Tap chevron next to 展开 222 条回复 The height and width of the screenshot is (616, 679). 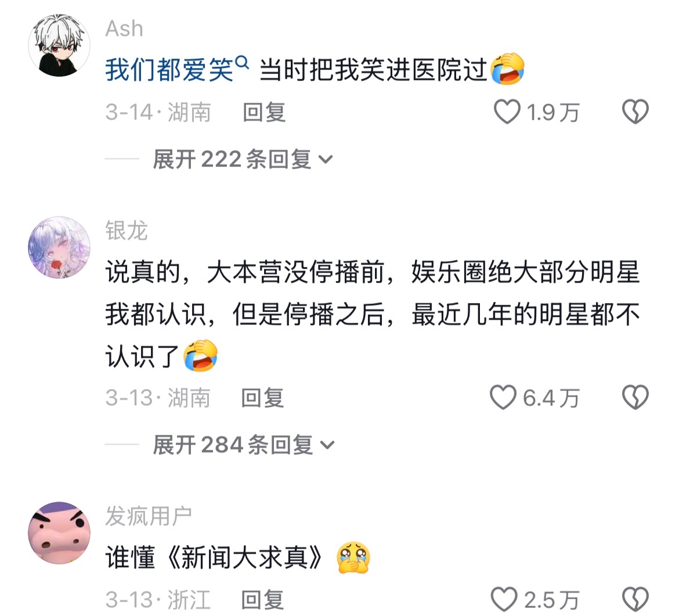pos(326,160)
